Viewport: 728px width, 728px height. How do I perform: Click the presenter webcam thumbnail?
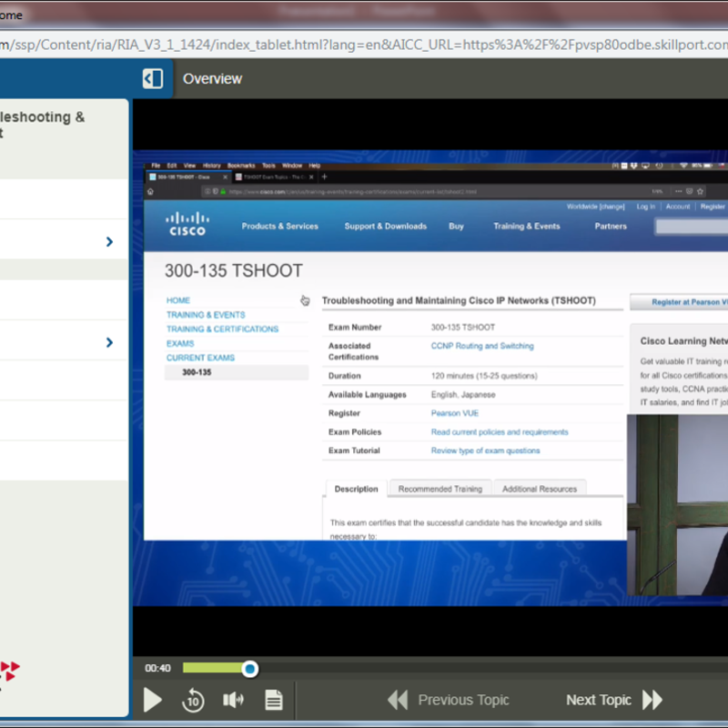[x=677, y=505]
